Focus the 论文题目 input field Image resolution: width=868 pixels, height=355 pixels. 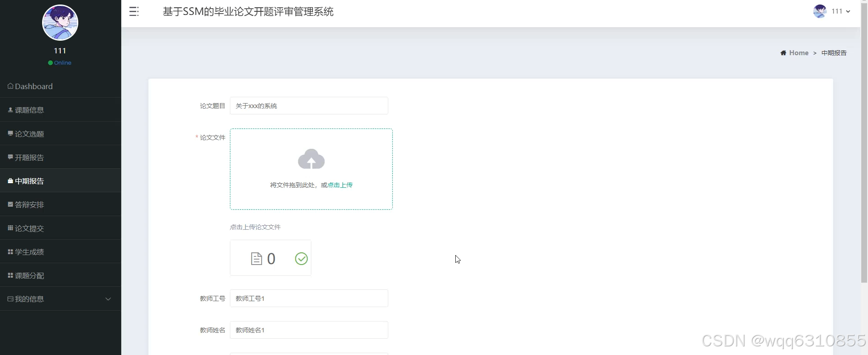(x=309, y=105)
